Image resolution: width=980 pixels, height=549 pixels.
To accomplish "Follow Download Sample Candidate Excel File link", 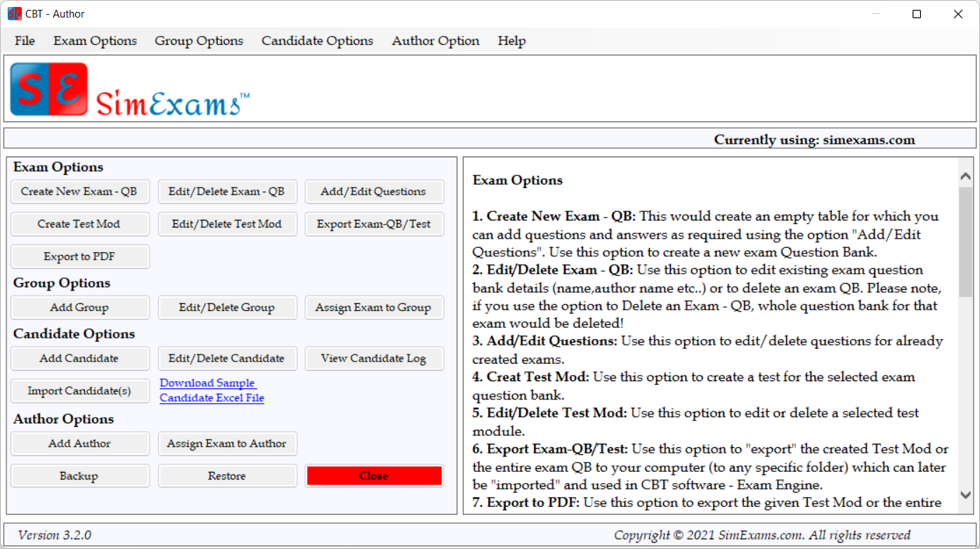I will coord(211,390).
